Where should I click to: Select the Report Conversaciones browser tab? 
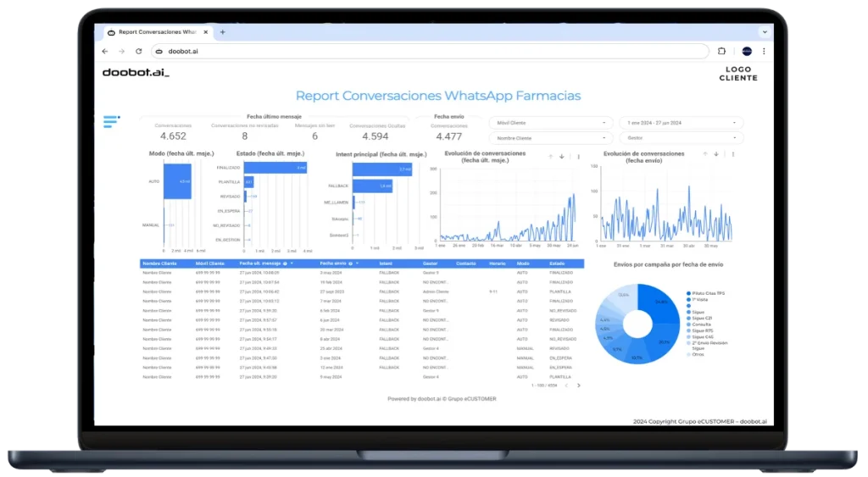157,32
